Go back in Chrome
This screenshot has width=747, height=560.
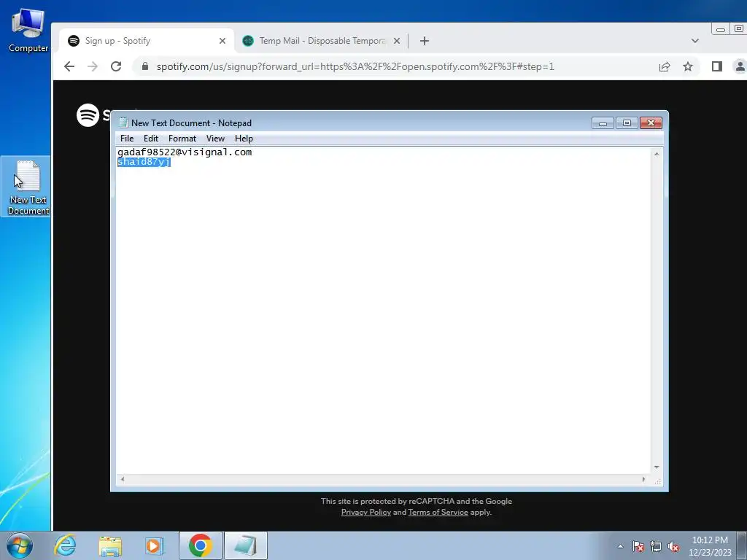(x=69, y=66)
